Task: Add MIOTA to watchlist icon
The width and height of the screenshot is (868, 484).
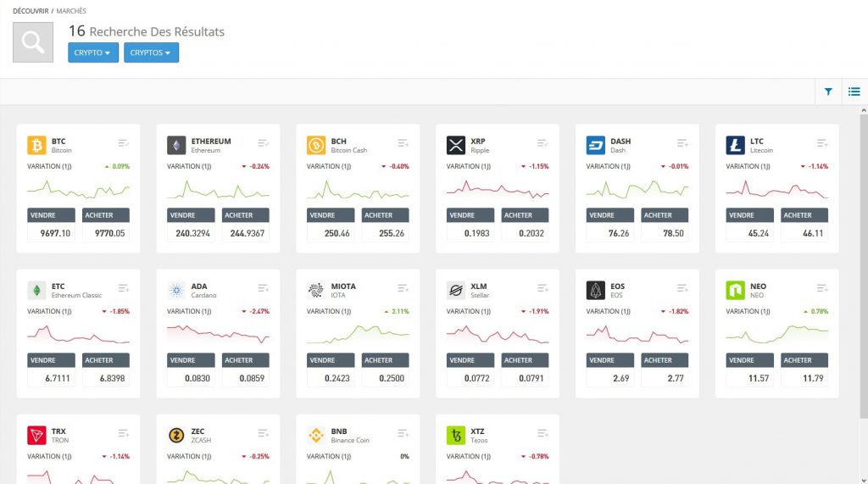Action: 403,288
